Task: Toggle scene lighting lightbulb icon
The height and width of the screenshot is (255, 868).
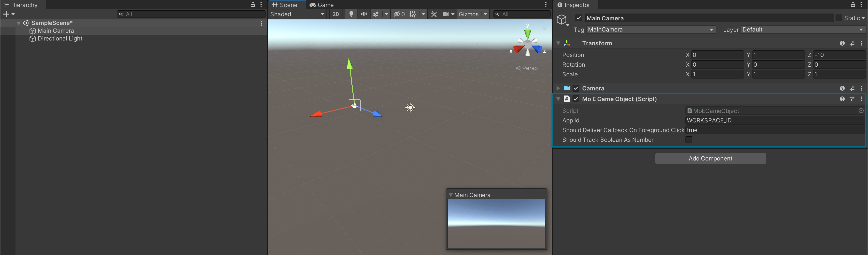Action: coord(351,14)
